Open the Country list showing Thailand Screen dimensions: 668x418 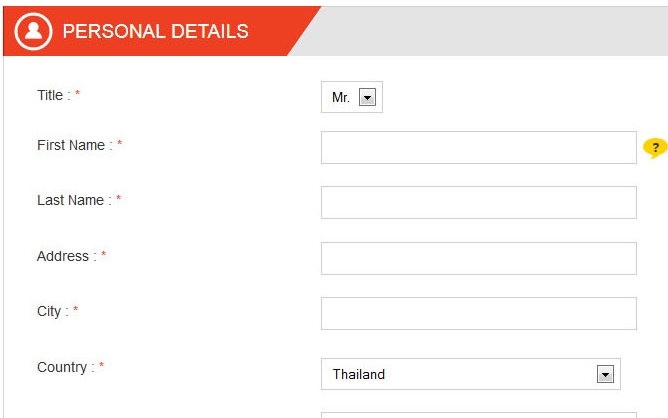point(471,374)
